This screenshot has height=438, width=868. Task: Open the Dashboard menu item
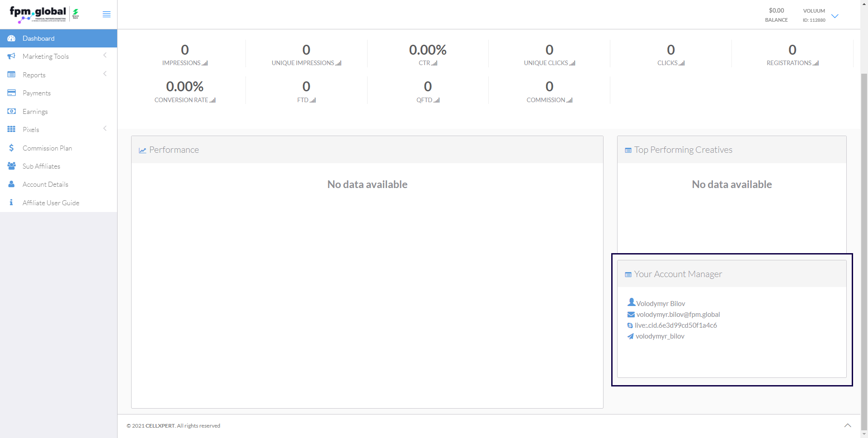[38, 38]
